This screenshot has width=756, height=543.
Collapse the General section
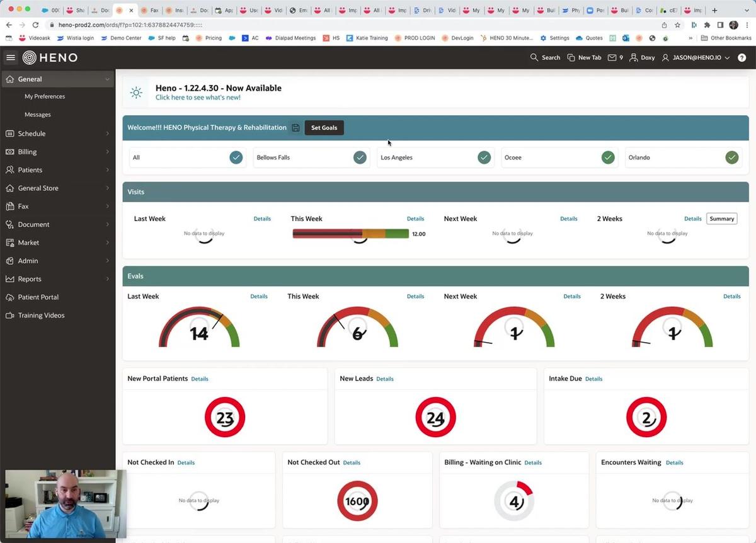click(30, 79)
